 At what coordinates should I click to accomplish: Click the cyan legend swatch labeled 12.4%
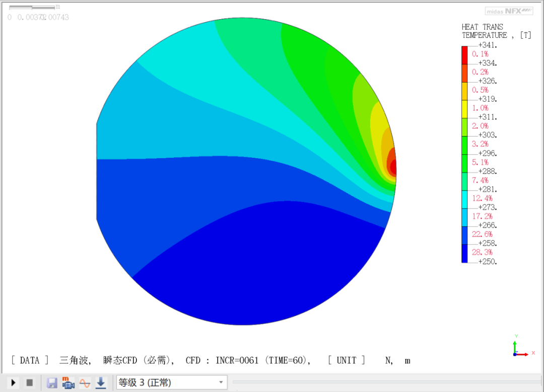(464, 200)
